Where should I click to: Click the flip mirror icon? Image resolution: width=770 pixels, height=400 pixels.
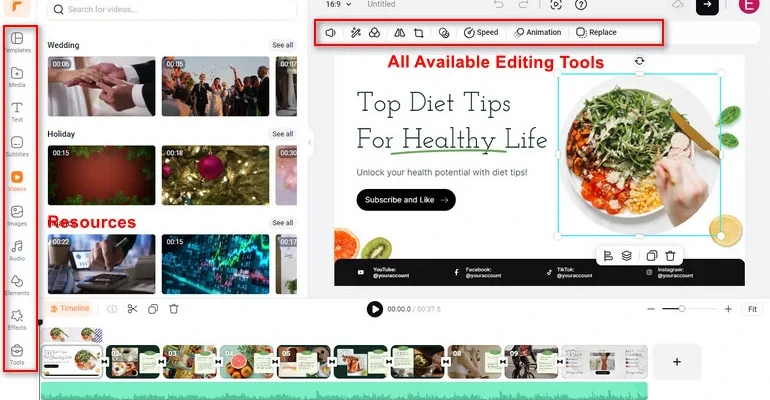pyautogui.click(x=400, y=32)
